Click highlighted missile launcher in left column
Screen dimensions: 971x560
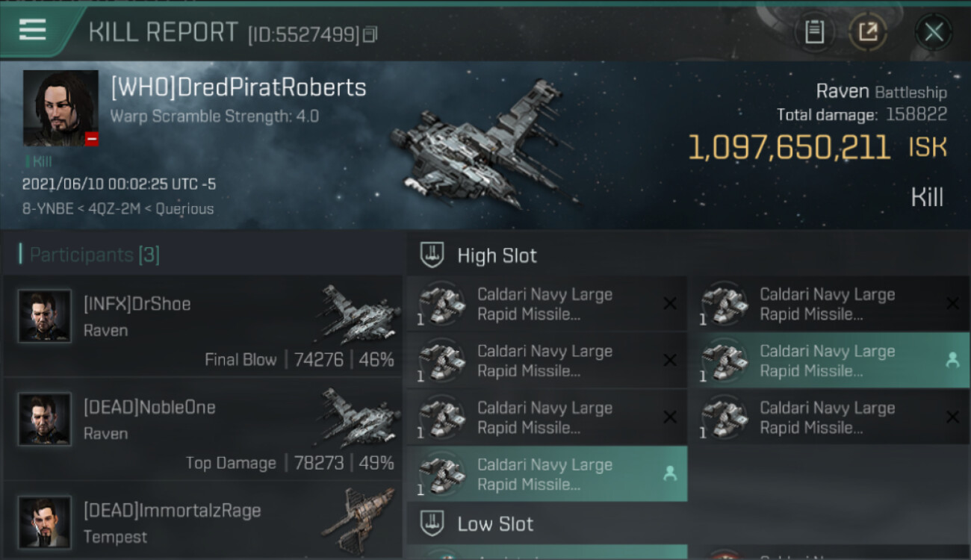point(546,474)
